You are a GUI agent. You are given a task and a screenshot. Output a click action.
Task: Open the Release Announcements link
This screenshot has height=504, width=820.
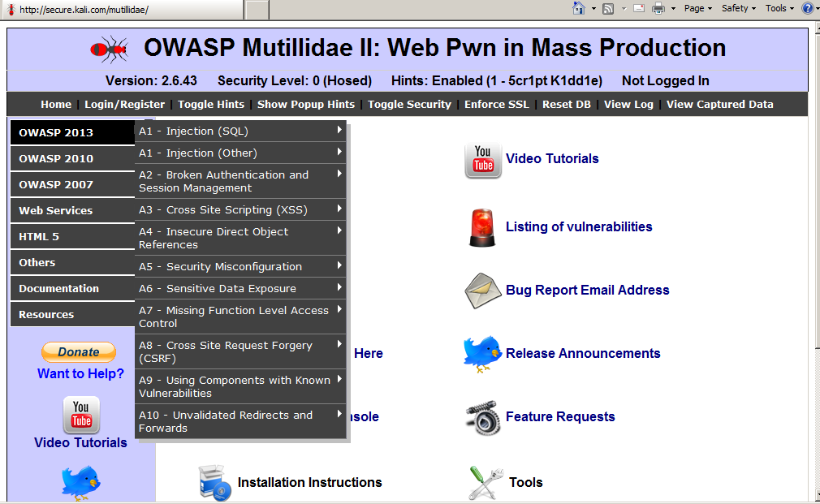(583, 353)
